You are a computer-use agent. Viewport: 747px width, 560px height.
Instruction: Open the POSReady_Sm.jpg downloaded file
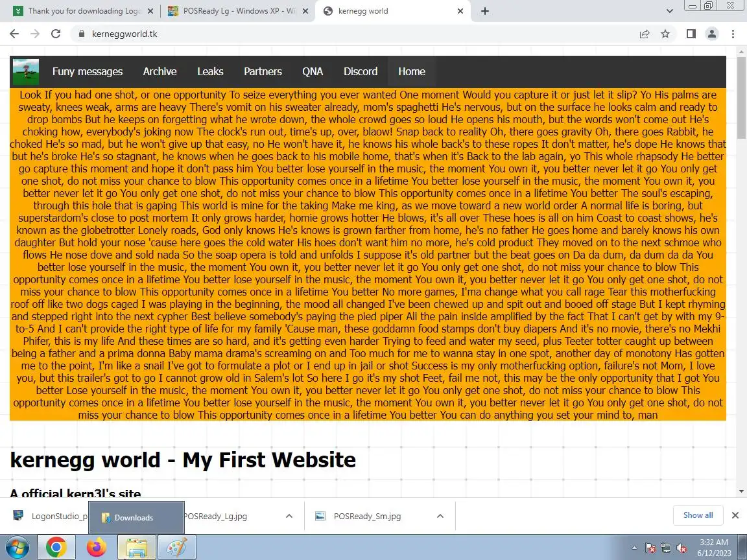point(367,516)
